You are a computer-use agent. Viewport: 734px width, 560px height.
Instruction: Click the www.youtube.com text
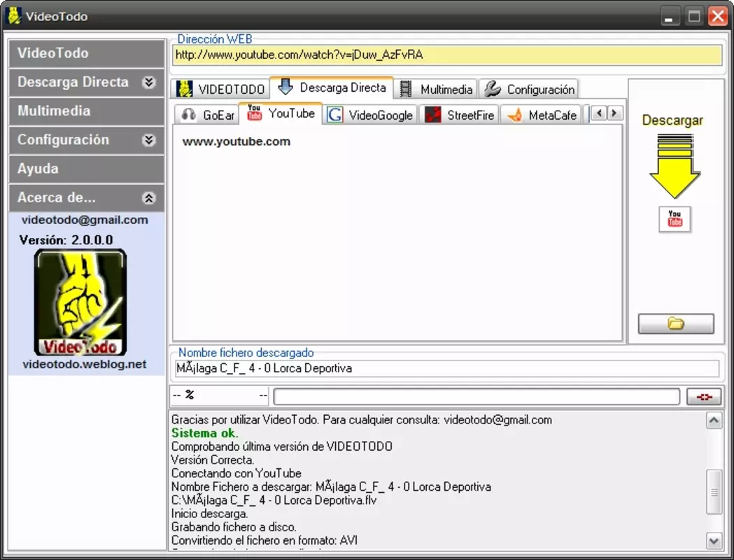coord(237,141)
